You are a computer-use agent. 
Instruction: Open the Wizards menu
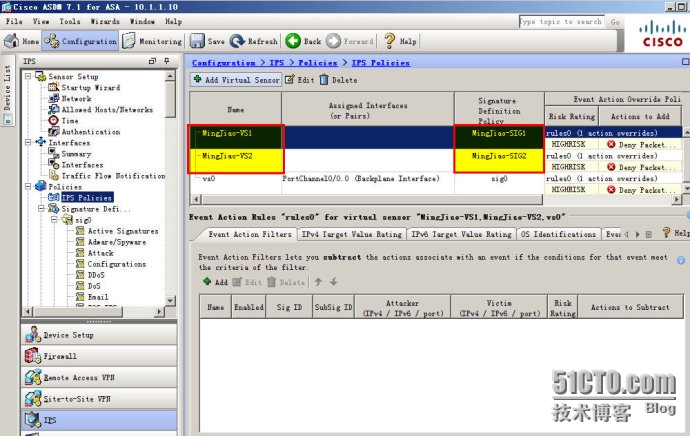pyautogui.click(x=105, y=21)
